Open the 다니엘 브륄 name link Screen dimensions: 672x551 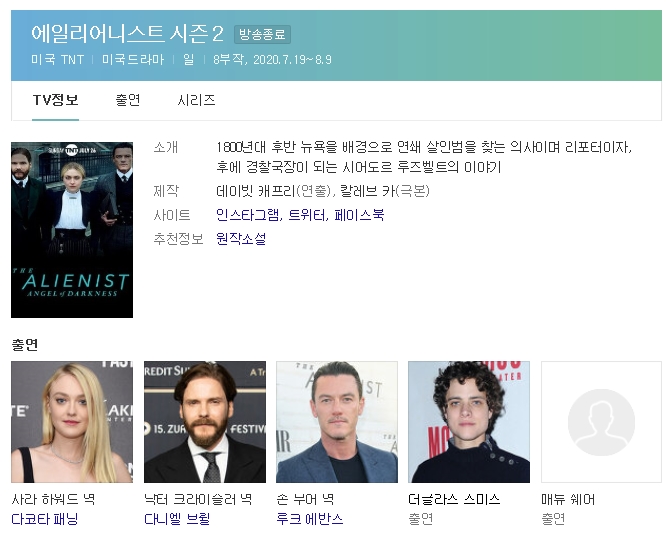[177, 519]
